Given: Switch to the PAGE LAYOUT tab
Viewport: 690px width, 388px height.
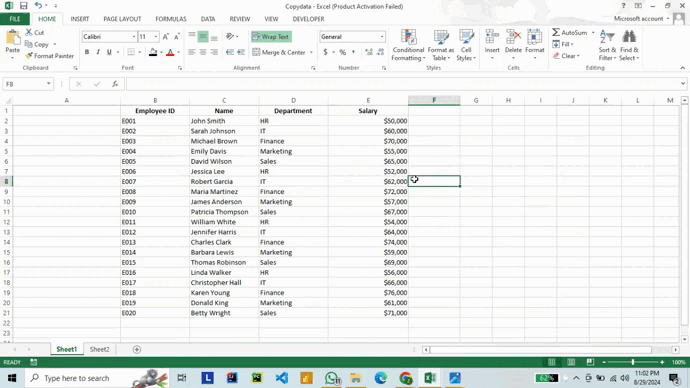Looking at the screenshot, I should (122, 19).
